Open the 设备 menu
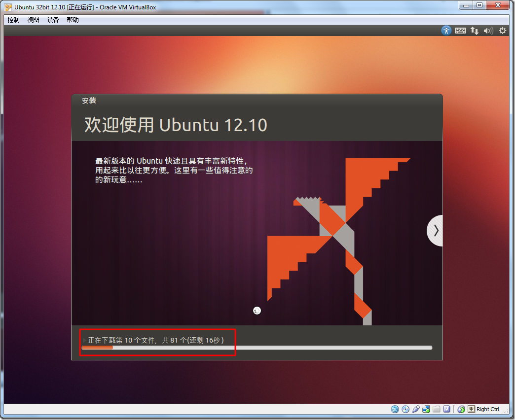This screenshot has width=515, height=420. pos(53,20)
